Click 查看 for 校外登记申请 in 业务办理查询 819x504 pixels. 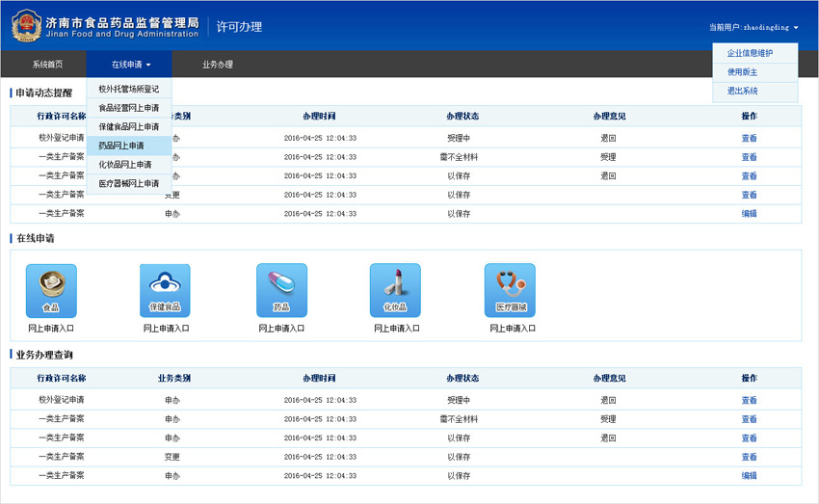749,400
